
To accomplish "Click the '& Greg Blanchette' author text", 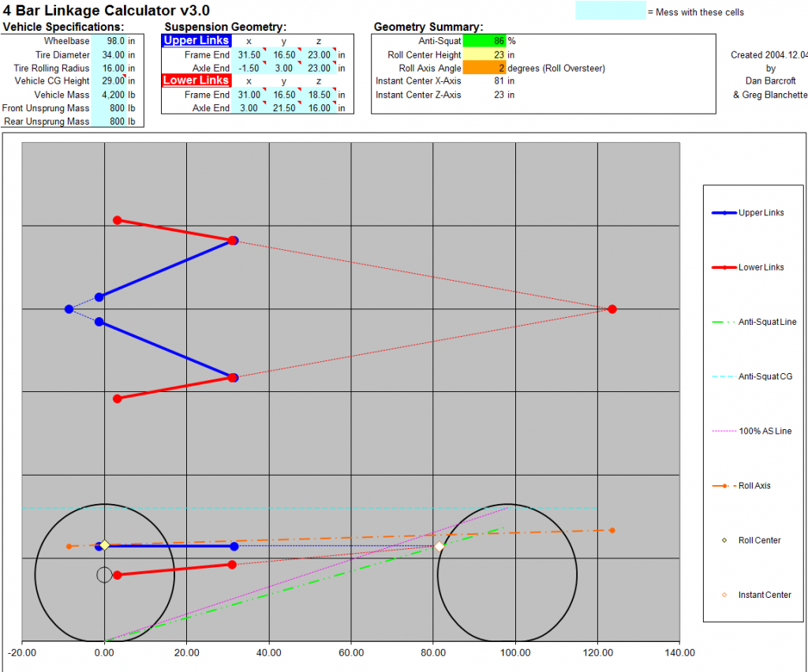I will pos(770,95).
